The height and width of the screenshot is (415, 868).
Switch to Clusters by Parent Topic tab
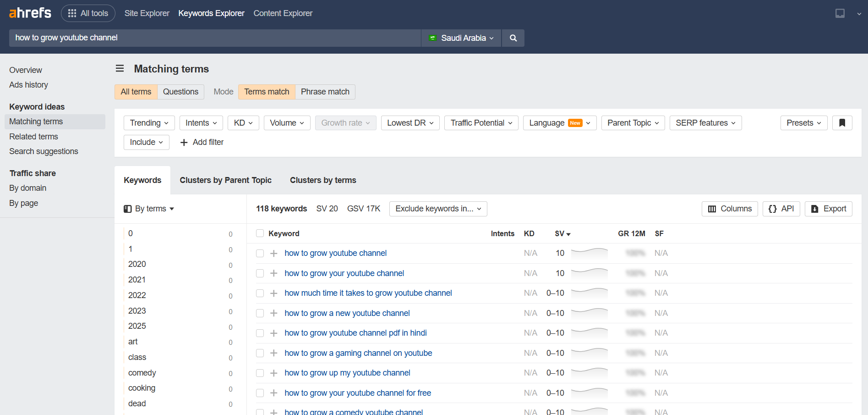(225, 180)
